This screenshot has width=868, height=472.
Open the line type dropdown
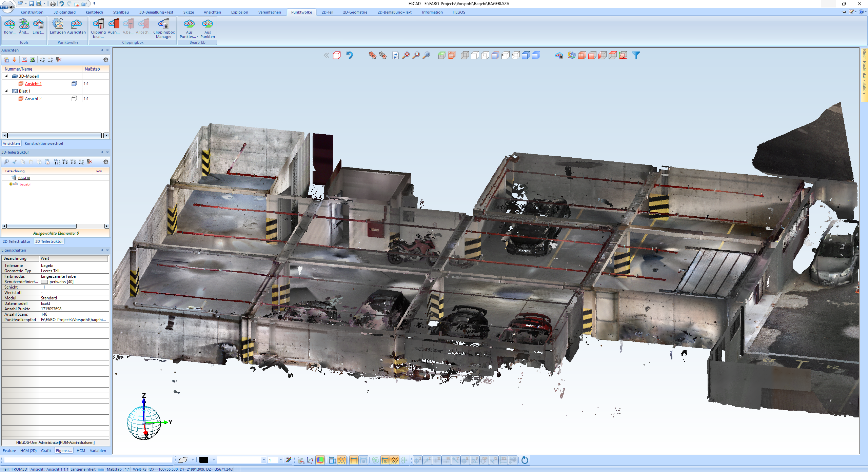coord(264,460)
